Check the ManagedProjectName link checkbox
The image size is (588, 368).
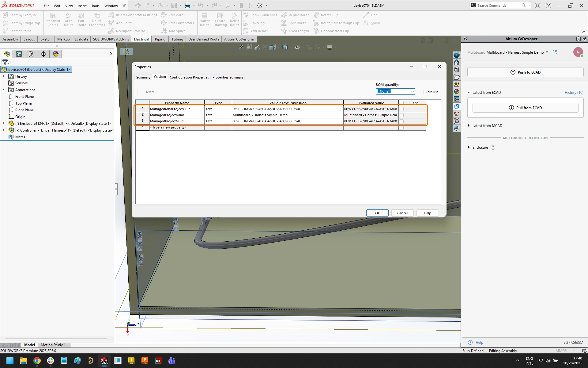[x=402, y=115]
